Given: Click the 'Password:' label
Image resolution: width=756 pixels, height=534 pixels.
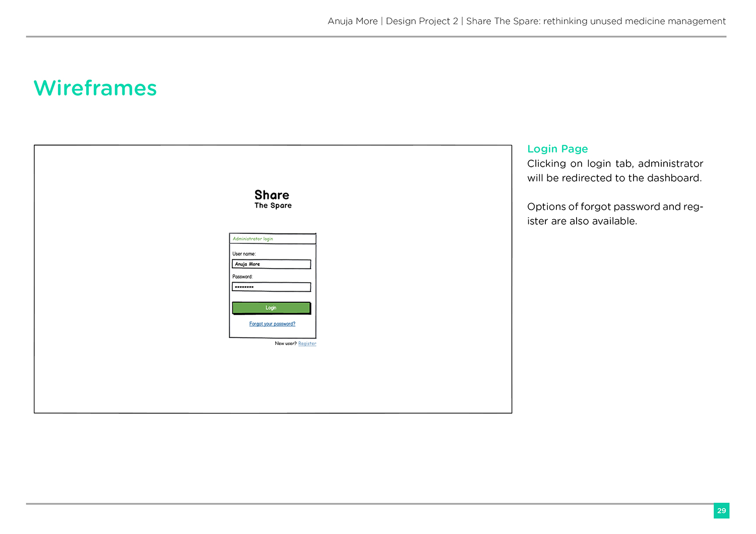Looking at the screenshot, I should tap(242, 277).
